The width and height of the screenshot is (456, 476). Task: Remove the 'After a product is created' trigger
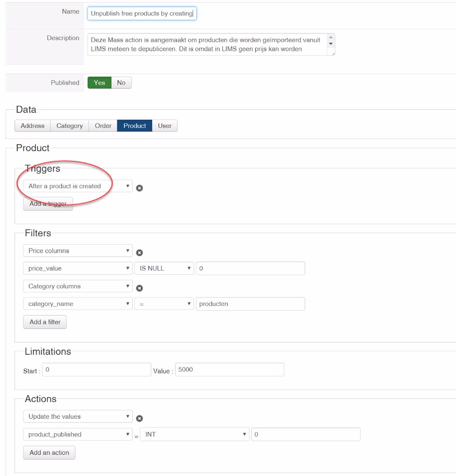(139, 188)
